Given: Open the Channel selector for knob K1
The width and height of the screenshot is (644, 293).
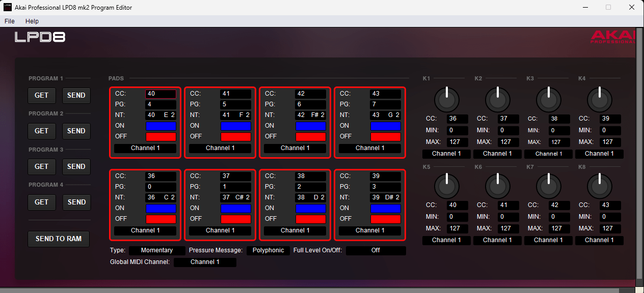Looking at the screenshot, I should pyautogui.click(x=446, y=153).
